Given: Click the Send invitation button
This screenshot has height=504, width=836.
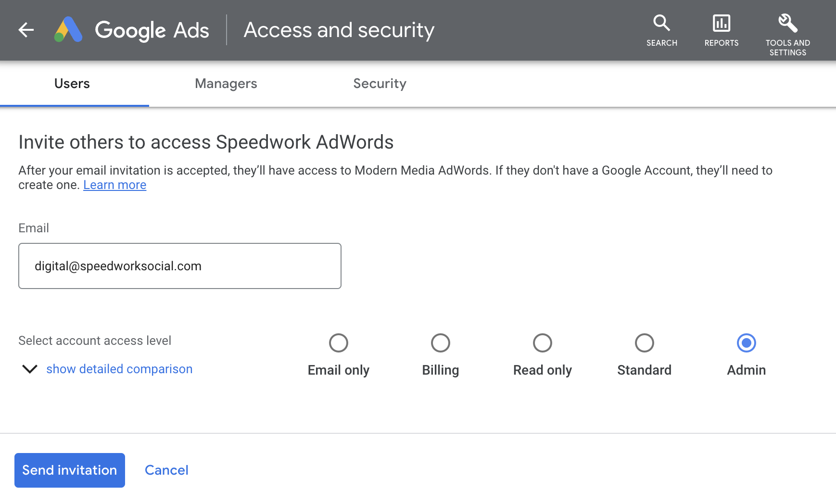Looking at the screenshot, I should point(70,470).
